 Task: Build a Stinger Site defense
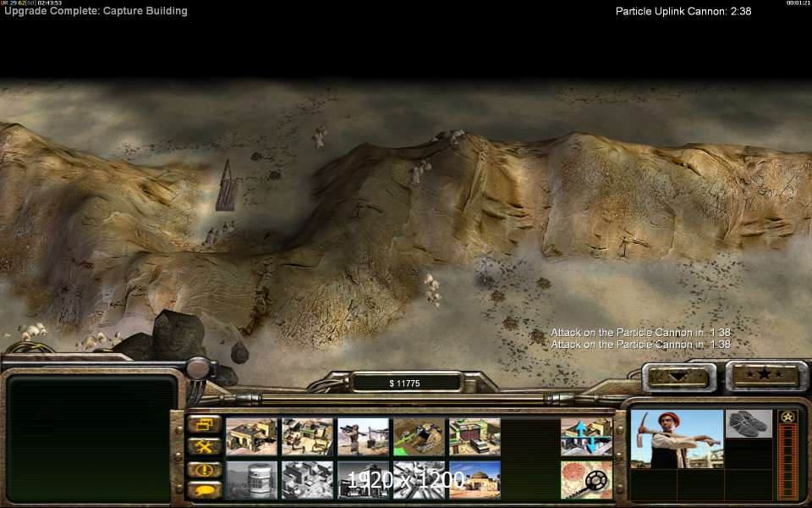click(363, 437)
